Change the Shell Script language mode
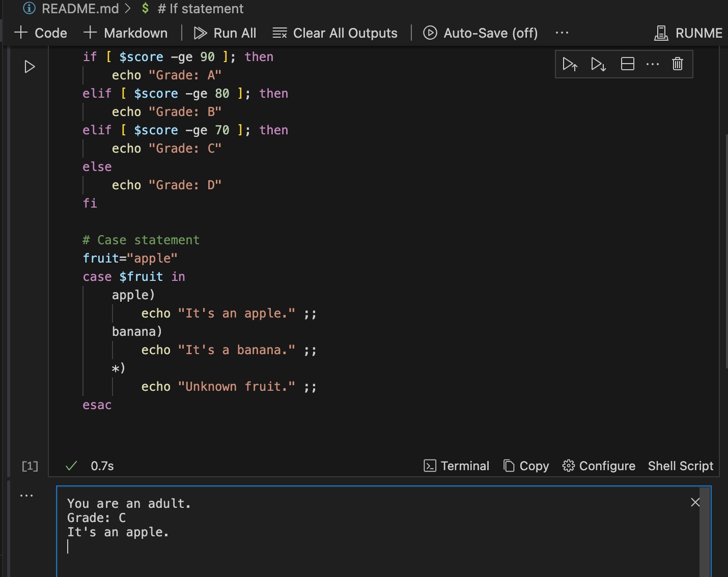 [x=680, y=466]
